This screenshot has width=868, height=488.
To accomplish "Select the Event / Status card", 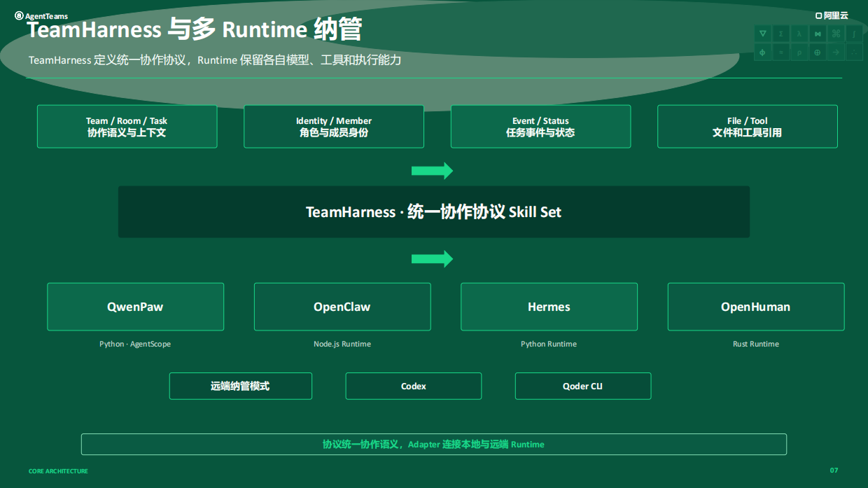I will tap(540, 127).
